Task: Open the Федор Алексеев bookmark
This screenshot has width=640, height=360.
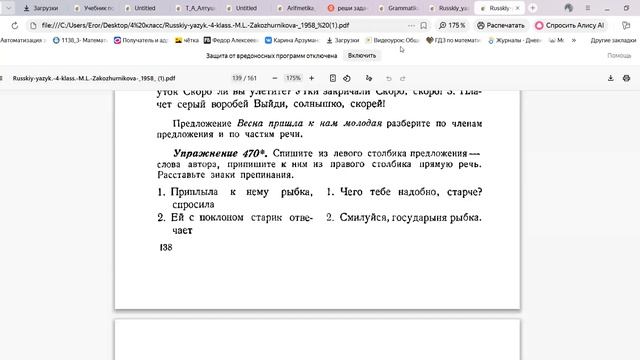Action: pyautogui.click(x=231, y=40)
